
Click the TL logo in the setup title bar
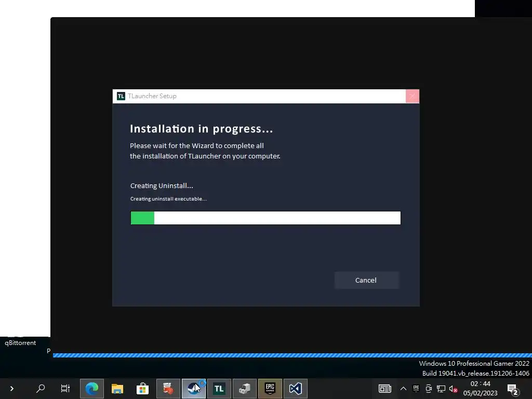tap(121, 96)
